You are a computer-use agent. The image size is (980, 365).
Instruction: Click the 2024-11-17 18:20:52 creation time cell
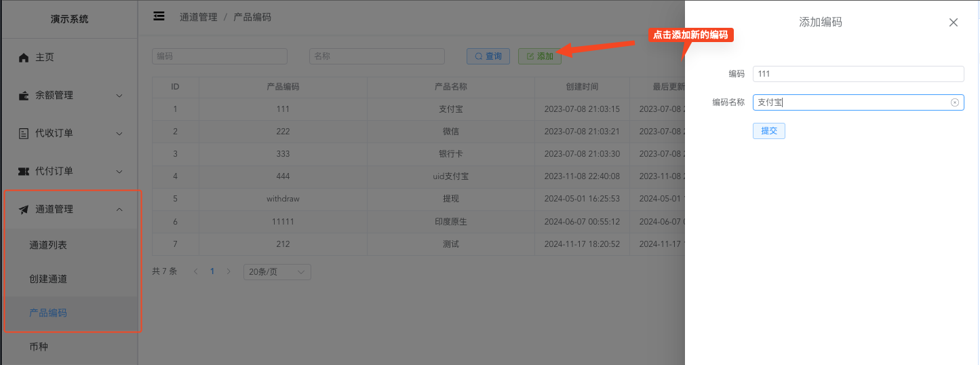pyautogui.click(x=583, y=244)
